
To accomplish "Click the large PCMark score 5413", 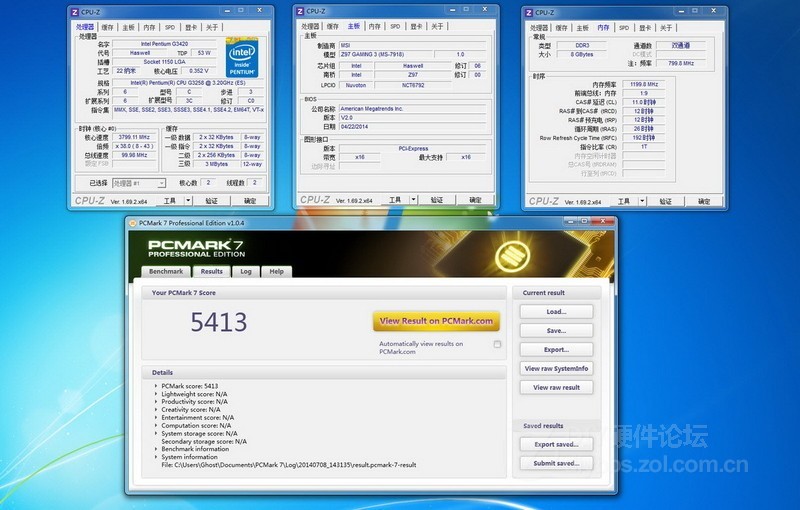I will click(219, 322).
